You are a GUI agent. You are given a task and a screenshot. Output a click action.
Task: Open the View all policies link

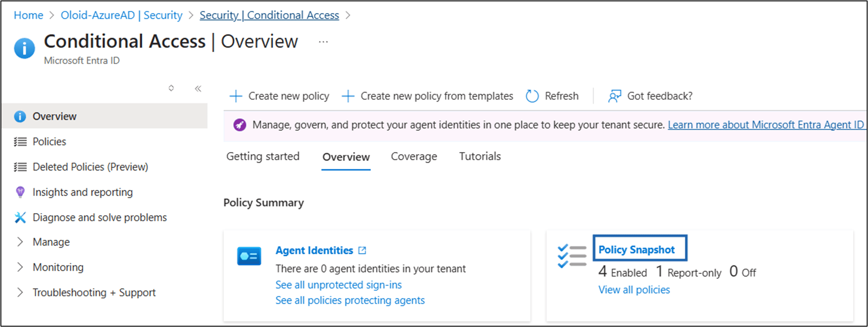634,290
